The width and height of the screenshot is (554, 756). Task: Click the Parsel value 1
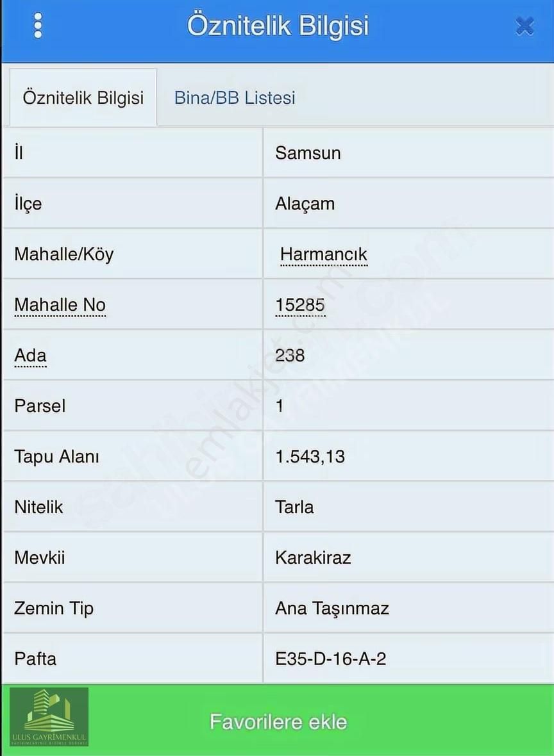click(280, 406)
